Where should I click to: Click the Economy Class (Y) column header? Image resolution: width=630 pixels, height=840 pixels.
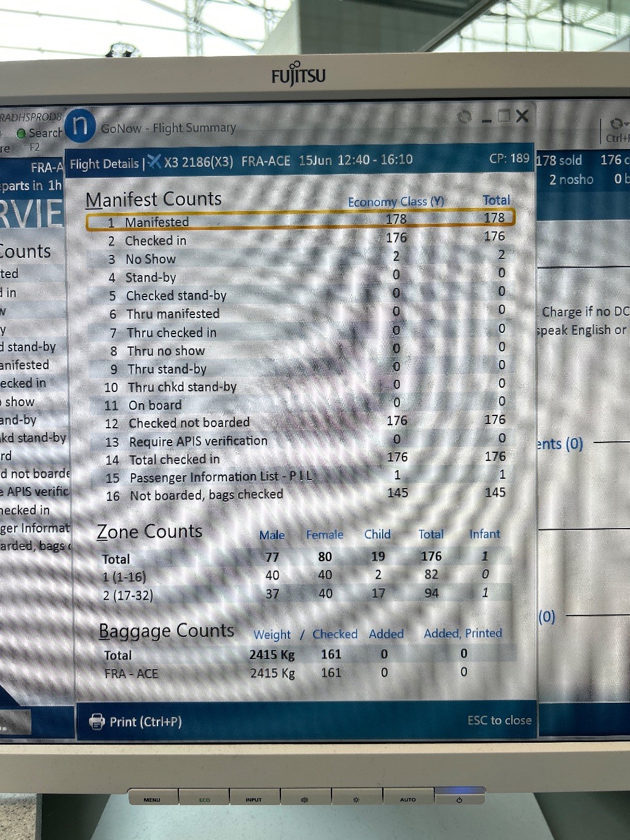pyautogui.click(x=396, y=202)
